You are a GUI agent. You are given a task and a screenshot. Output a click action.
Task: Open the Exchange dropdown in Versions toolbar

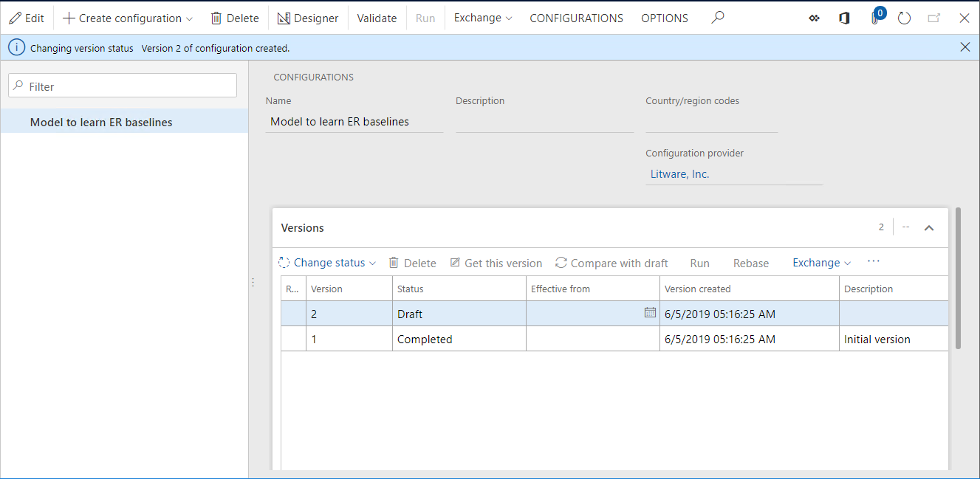pos(821,262)
